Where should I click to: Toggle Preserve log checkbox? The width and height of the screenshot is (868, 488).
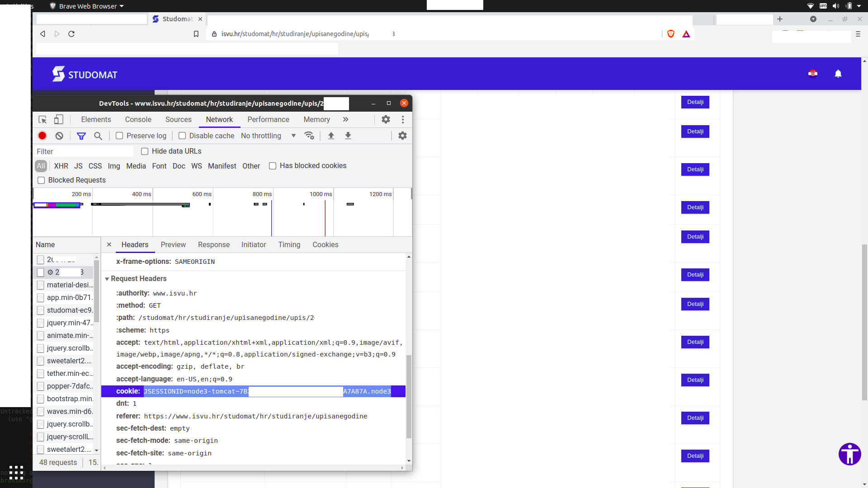pos(118,135)
